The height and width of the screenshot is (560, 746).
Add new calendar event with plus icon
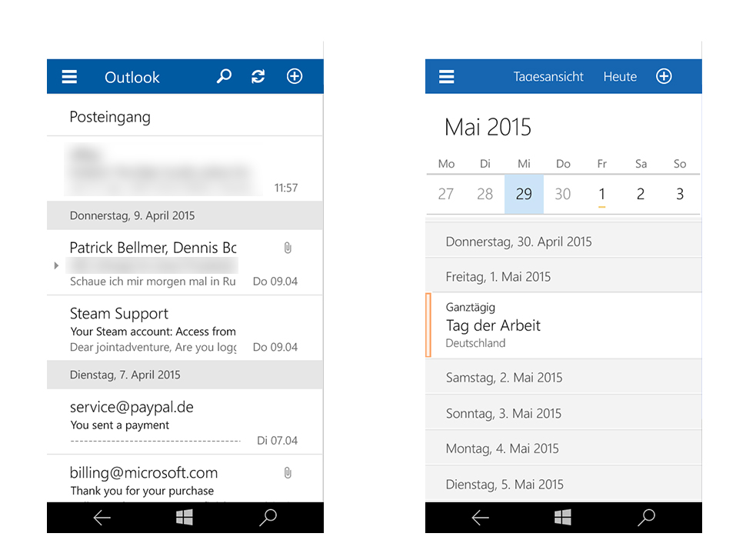664,76
